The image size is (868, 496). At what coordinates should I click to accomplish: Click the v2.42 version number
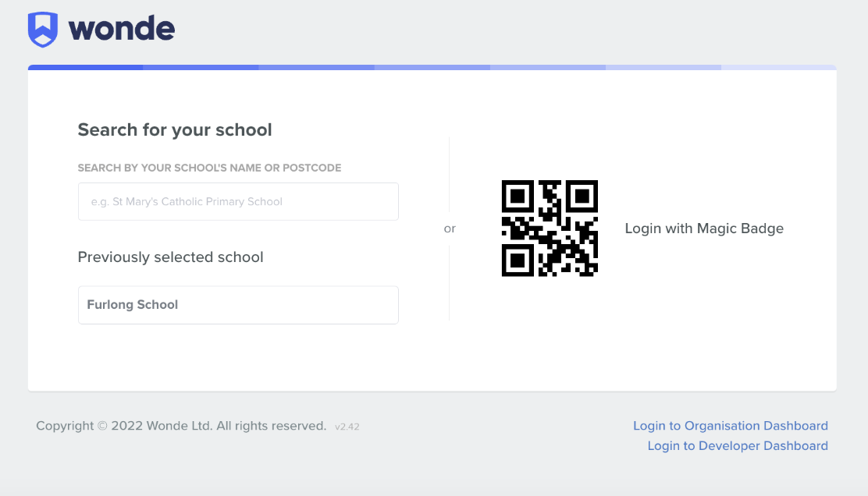347,427
